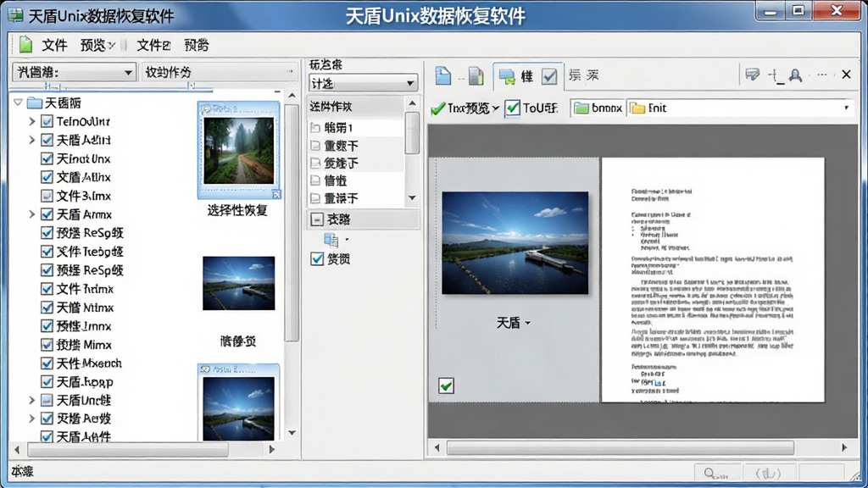868x488 pixels.
Task: Click the green-blue screens icon in selected tab
Action: coord(507,76)
